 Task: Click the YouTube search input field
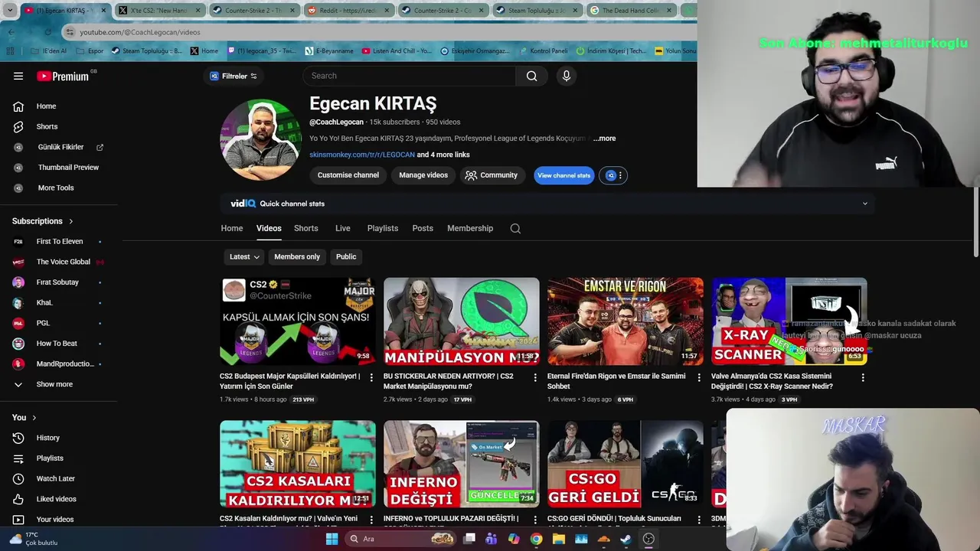coord(410,76)
